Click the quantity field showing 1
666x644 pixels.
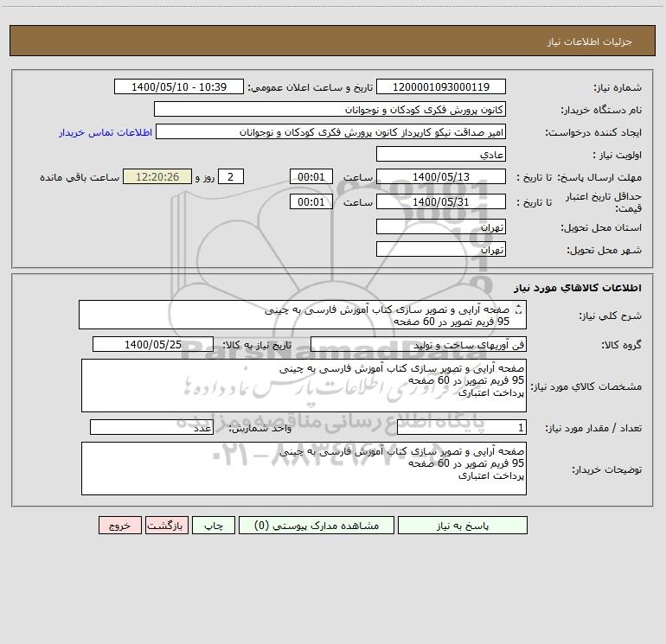click(462, 428)
